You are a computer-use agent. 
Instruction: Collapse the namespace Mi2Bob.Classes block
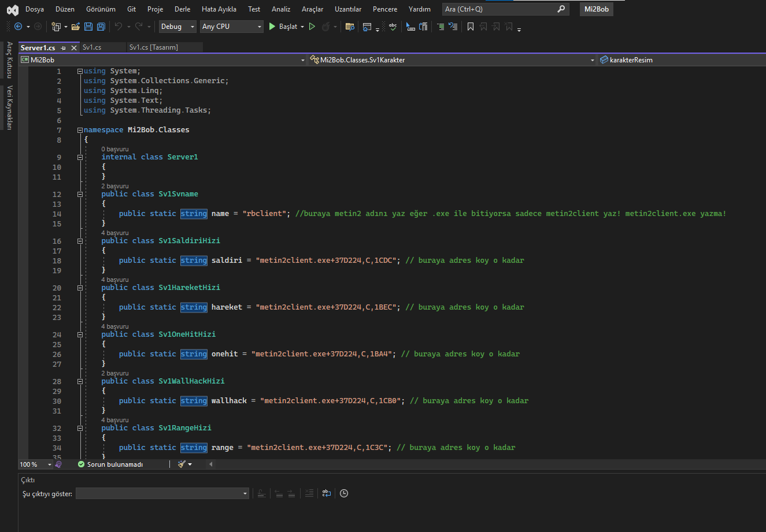click(80, 130)
